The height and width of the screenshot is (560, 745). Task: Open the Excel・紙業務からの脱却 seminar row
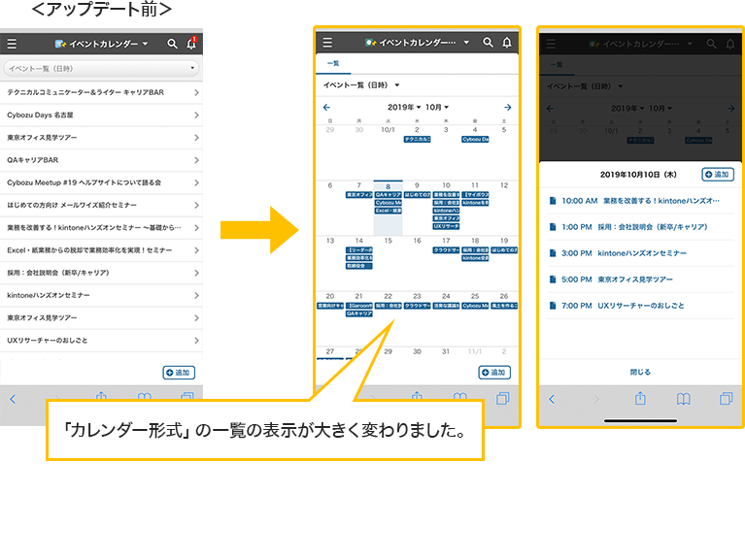(101, 250)
